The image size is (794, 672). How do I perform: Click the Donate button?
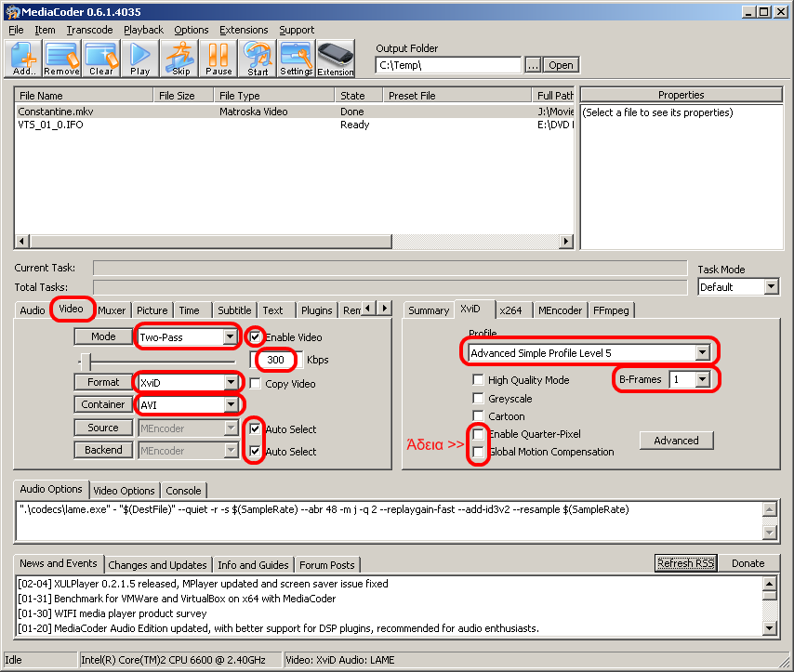tap(748, 563)
